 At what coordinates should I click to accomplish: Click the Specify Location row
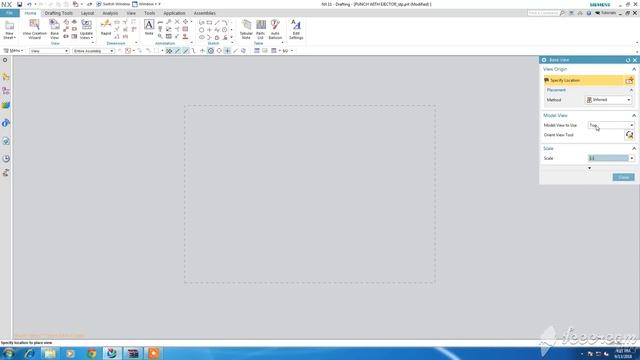point(589,80)
